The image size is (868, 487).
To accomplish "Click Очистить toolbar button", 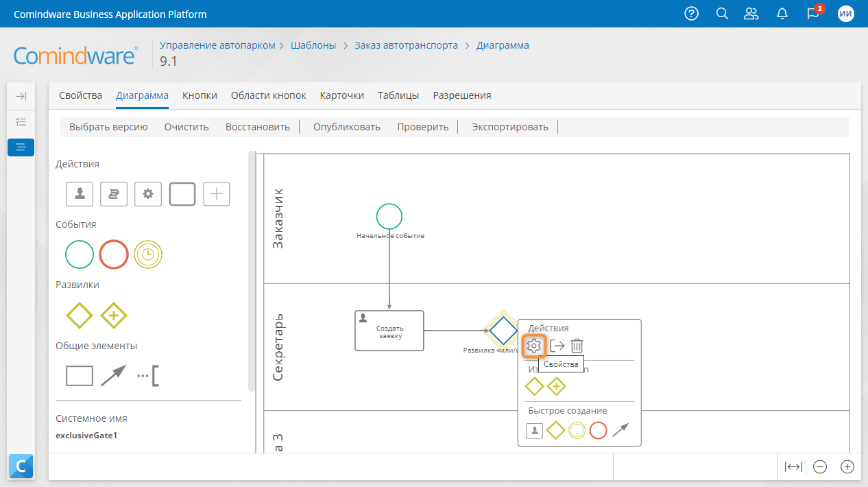I will click(186, 127).
